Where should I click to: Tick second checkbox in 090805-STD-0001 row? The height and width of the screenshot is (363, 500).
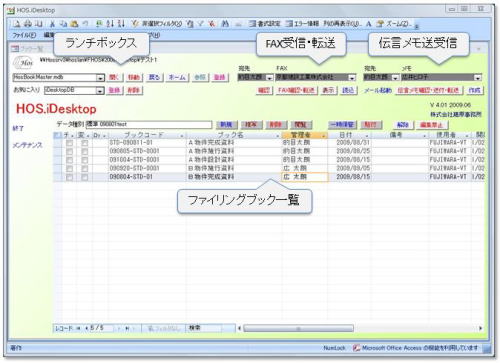point(85,151)
